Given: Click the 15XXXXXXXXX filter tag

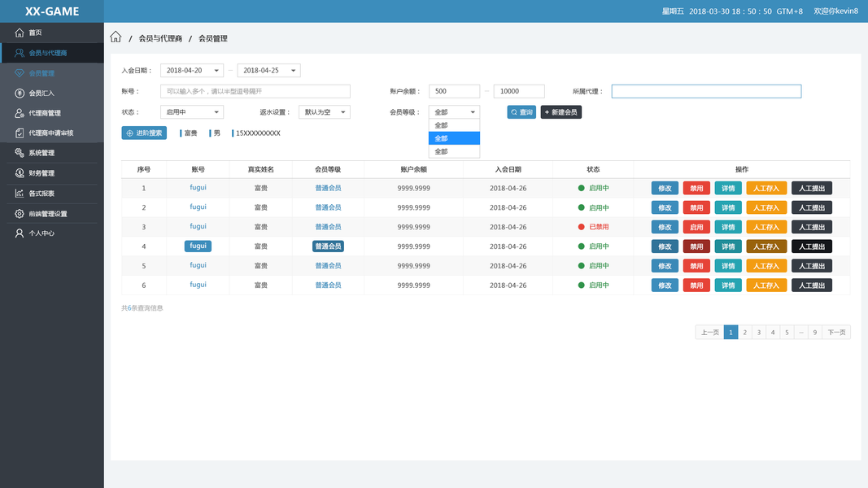Looking at the screenshot, I should [255, 133].
